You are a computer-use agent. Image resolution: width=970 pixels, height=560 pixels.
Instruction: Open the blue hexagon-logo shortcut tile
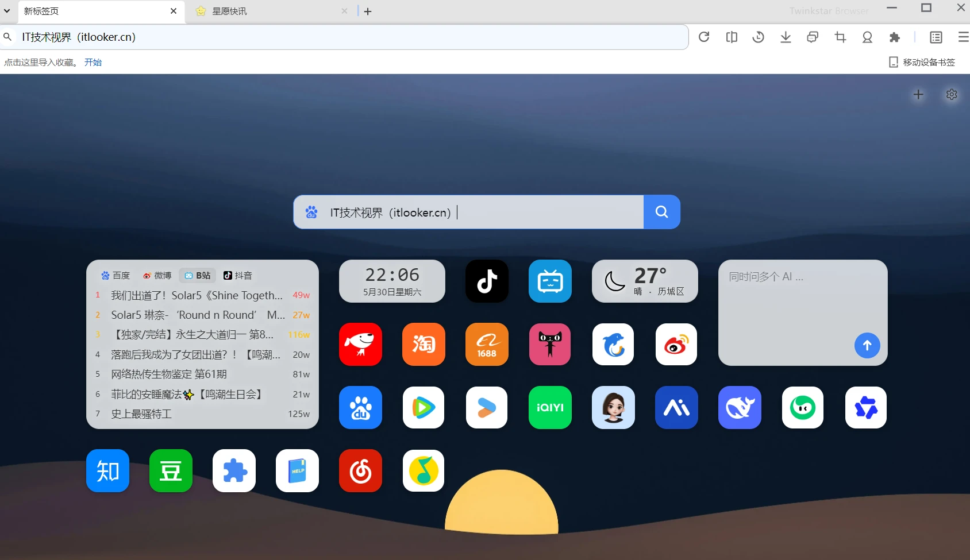point(866,407)
